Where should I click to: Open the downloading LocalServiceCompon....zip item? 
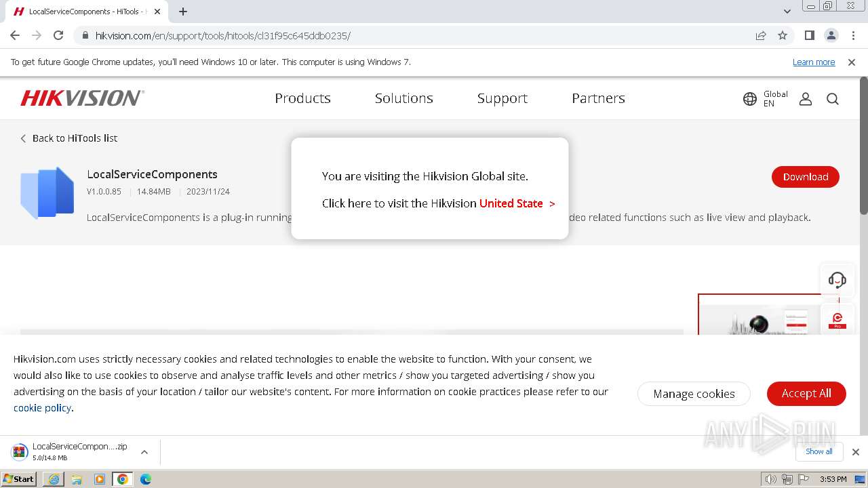click(x=69, y=452)
